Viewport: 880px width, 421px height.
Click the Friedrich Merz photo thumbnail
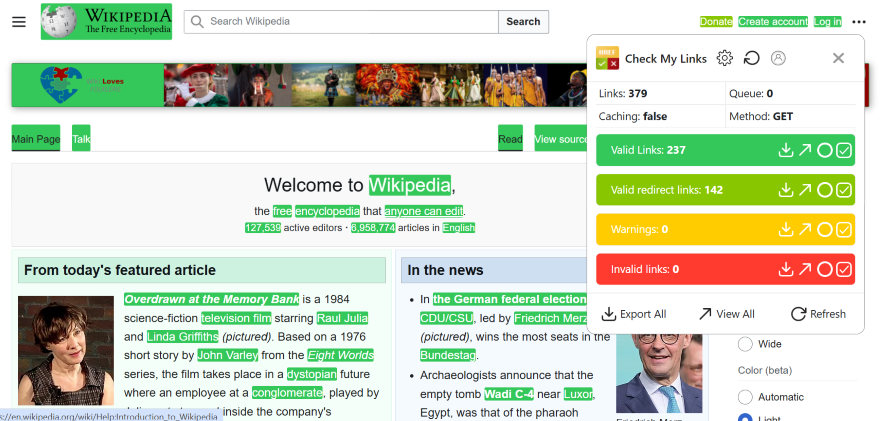(659, 373)
